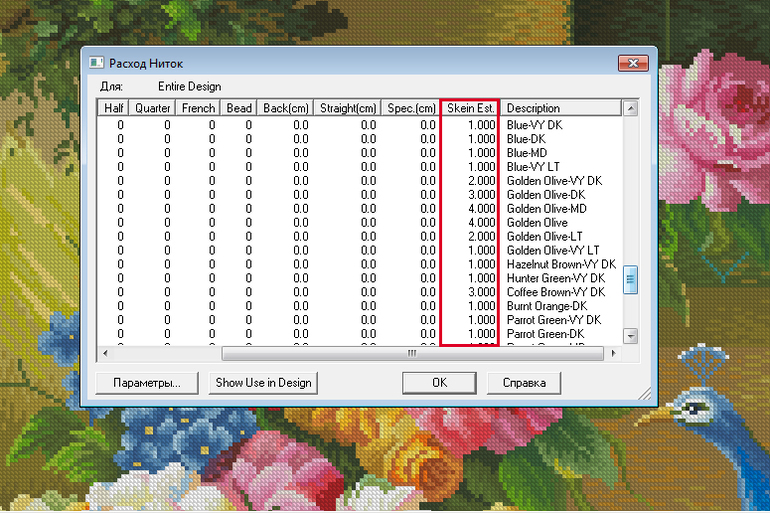The height and width of the screenshot is (513, 770).
Task: Click the Расход Ниток dialog title icon
Action: 97,63
